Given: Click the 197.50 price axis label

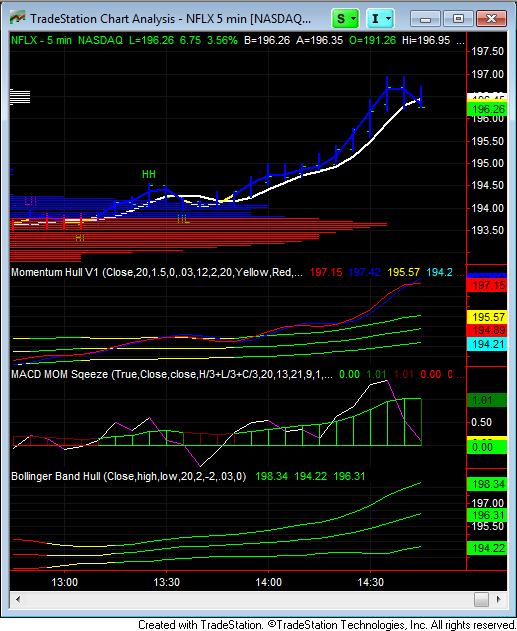Looking at the screenshot, I should tap(488, 52).
